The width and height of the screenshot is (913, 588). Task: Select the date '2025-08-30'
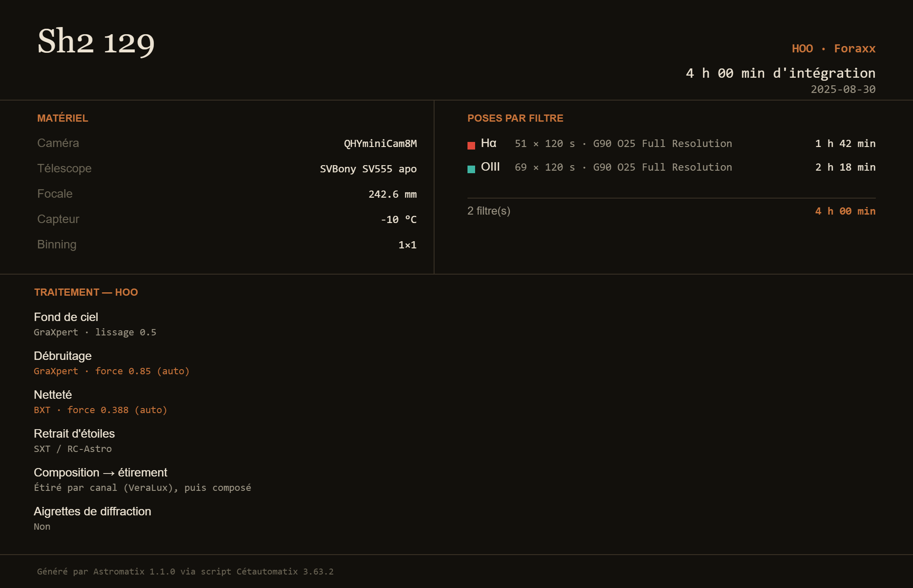pos(843,89)
